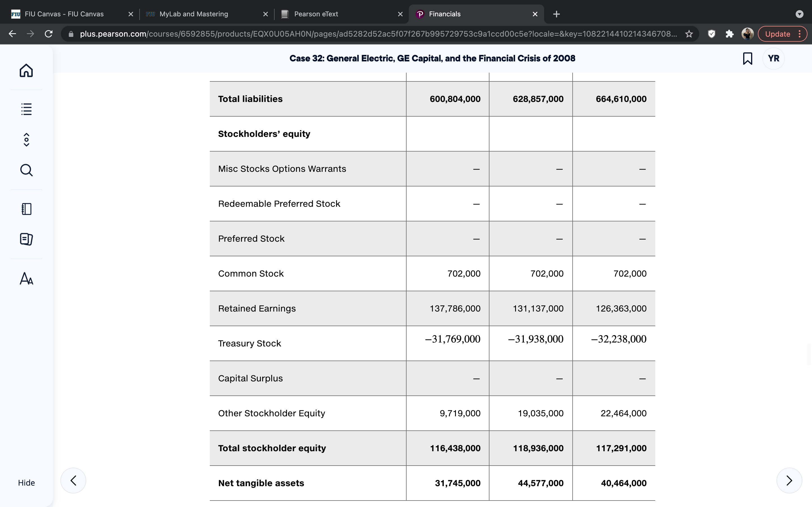Open the flashcards study icon

click(x=26, y=239)
